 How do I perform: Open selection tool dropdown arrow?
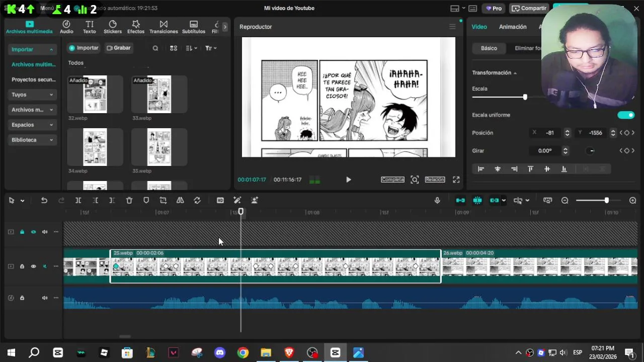[x=22, y=201]
